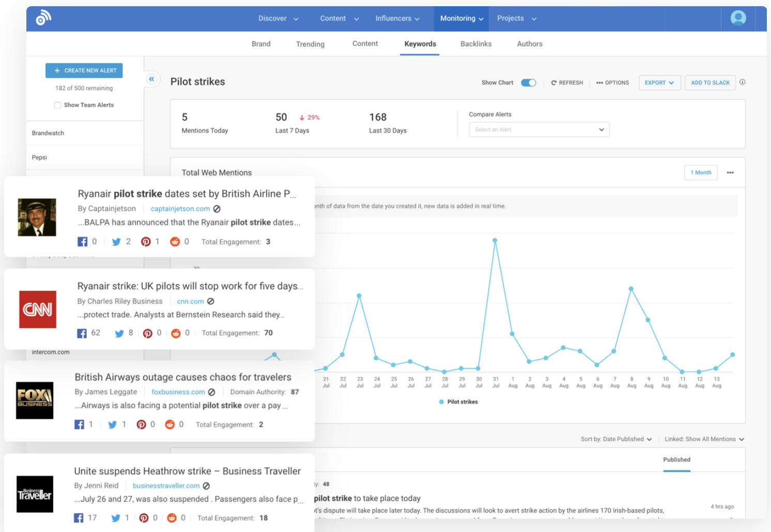This screenshot has width=771, height=532.
Task: Open the cnn.com source link
Action: 190,302
